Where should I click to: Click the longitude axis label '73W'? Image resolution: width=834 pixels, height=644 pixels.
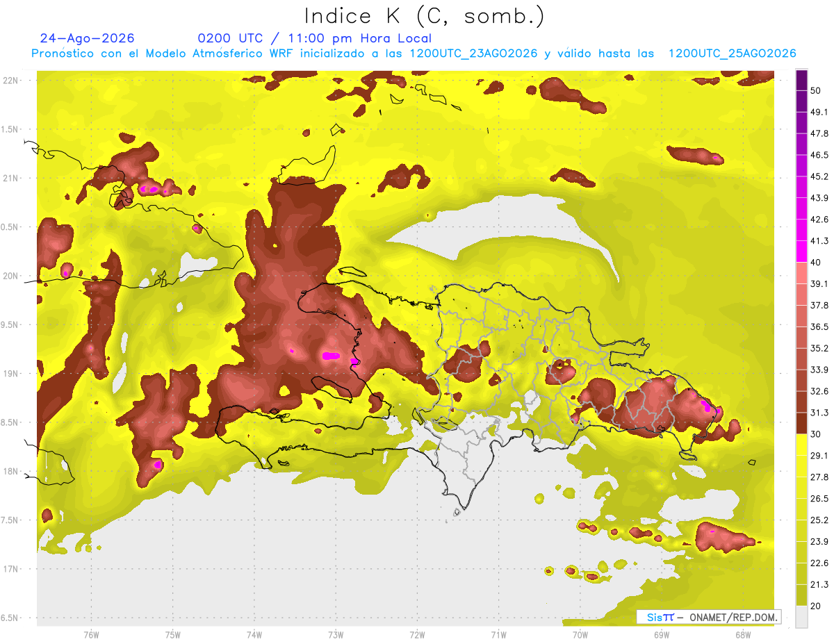336,635
